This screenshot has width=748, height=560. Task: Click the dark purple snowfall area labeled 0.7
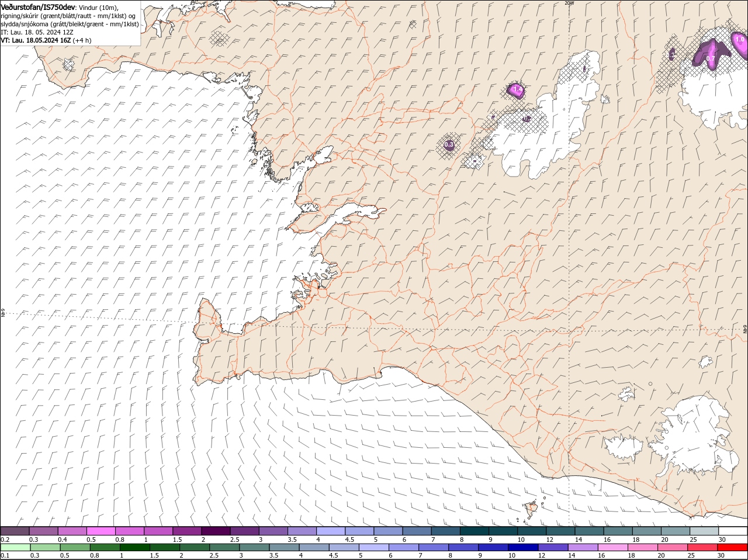tap(711, 54)
